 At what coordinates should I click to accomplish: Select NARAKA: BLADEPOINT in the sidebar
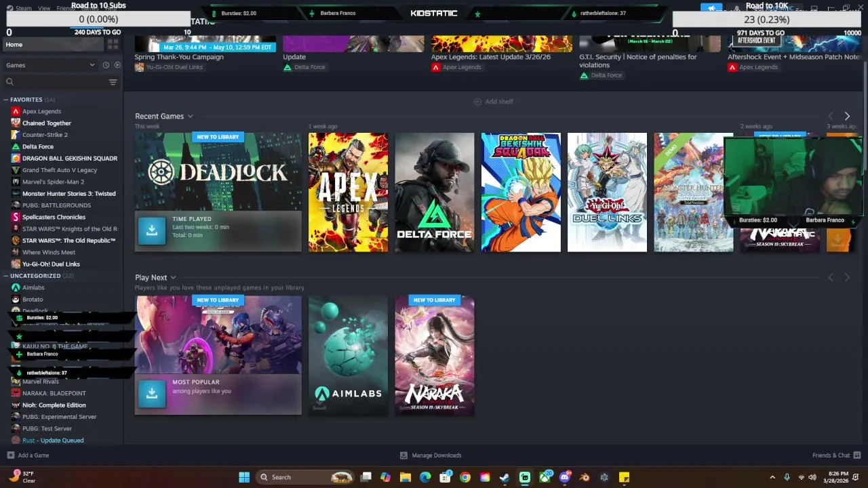click(x=54, y=393)
